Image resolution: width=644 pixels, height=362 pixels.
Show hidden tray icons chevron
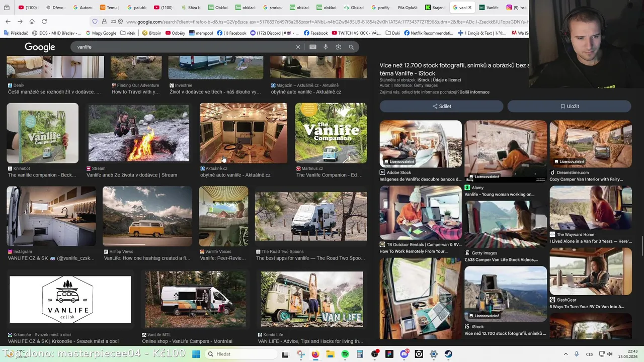(x=566, y=354)
